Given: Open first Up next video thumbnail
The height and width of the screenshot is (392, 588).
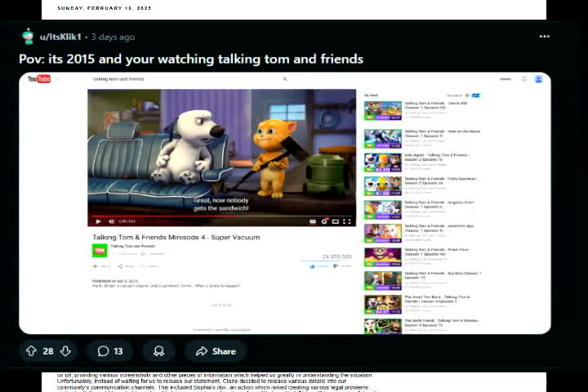Looking at the screenshot, I should (x=383, y=111).
